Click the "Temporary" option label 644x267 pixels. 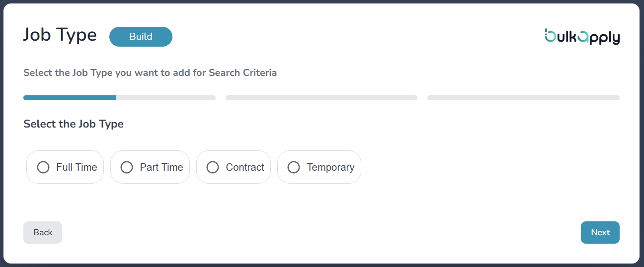[330, 167]
